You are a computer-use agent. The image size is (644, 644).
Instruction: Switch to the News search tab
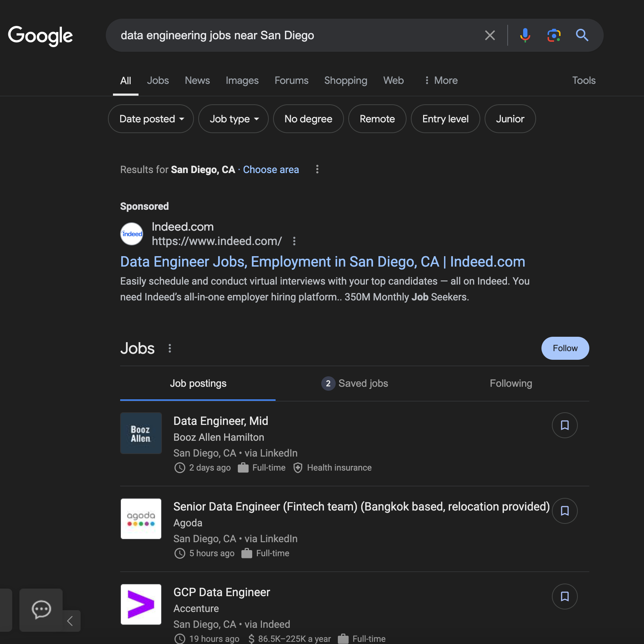pyautogui.click(x=198, y=80)
